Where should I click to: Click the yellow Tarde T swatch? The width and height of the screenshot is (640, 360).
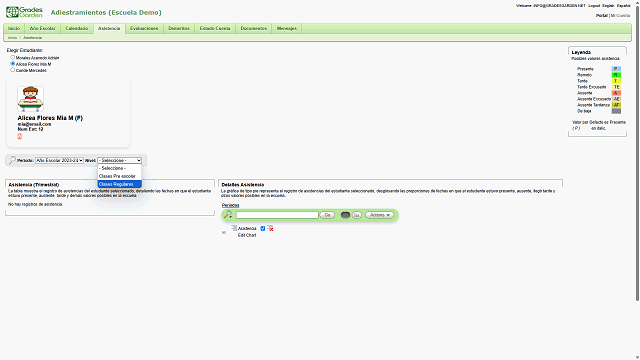click(616, 81)
